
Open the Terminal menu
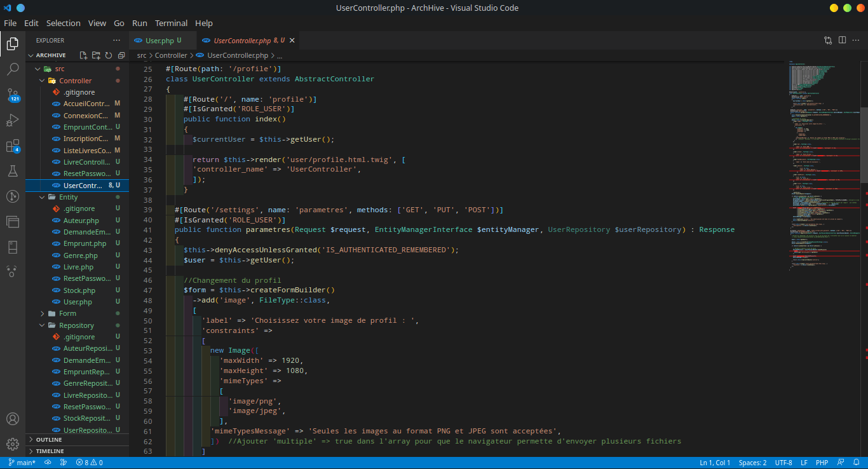click(x=171, y=23)
